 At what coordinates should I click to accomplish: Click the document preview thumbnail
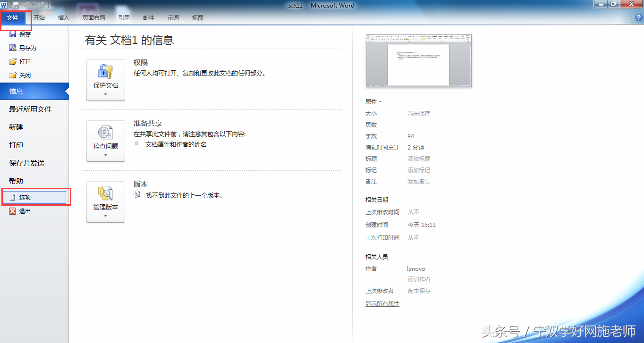point(419,61)
